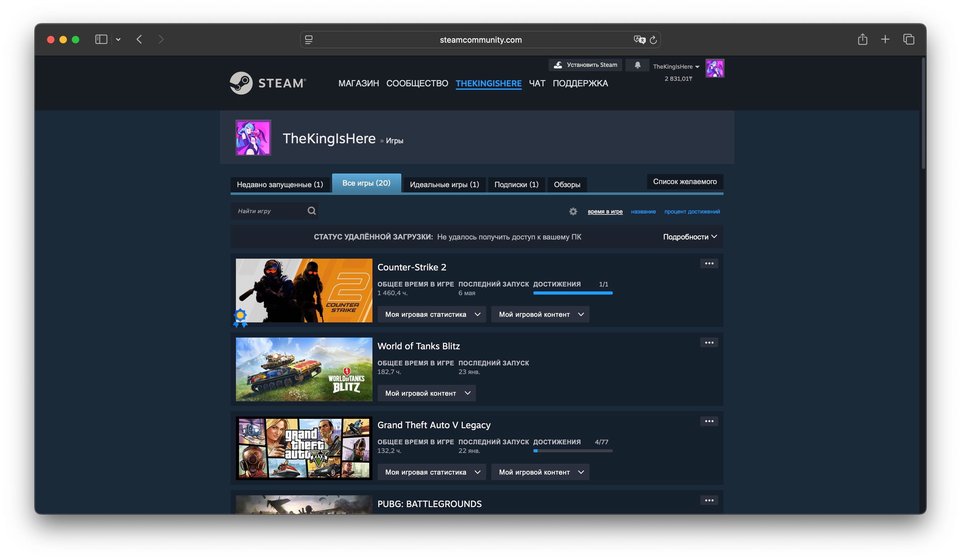This screenshot has height=560, width=961.
Task: Click the Steam logo
Action: pos(268,83)
